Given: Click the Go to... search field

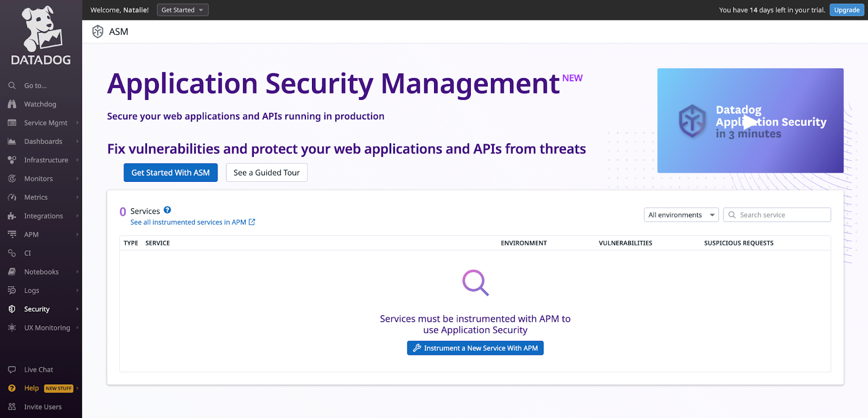Looking at the screenshot, I should (35, 86).
